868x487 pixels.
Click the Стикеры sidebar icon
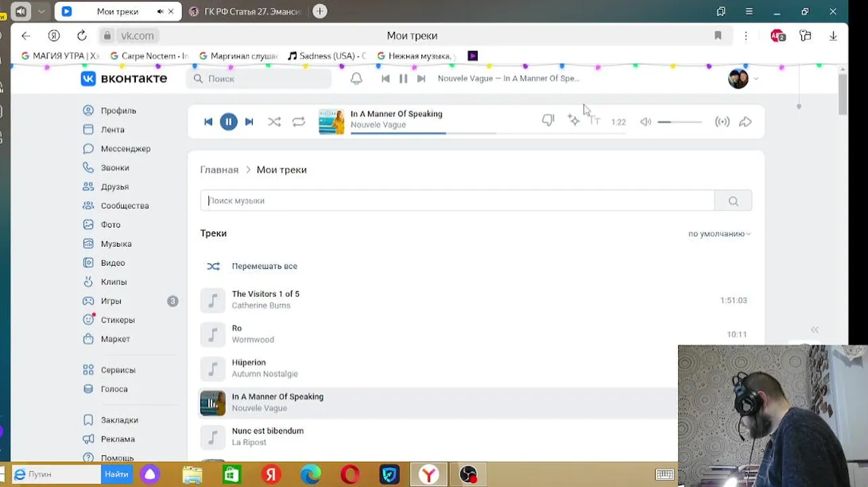[88, 319]
